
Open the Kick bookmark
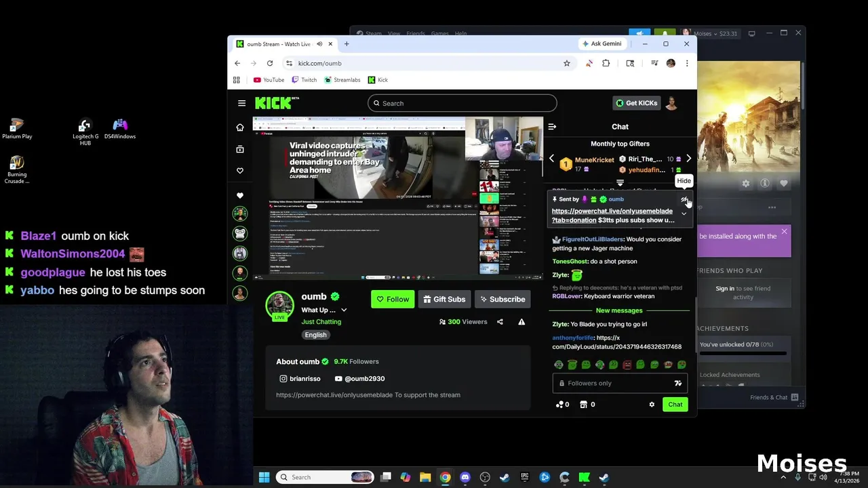tap(378, 80)
